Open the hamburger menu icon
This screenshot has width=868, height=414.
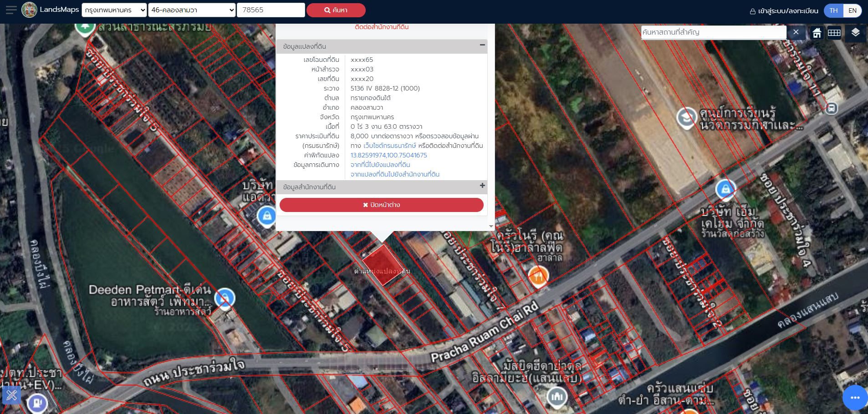pyautogui.click(x=11, y=10)
